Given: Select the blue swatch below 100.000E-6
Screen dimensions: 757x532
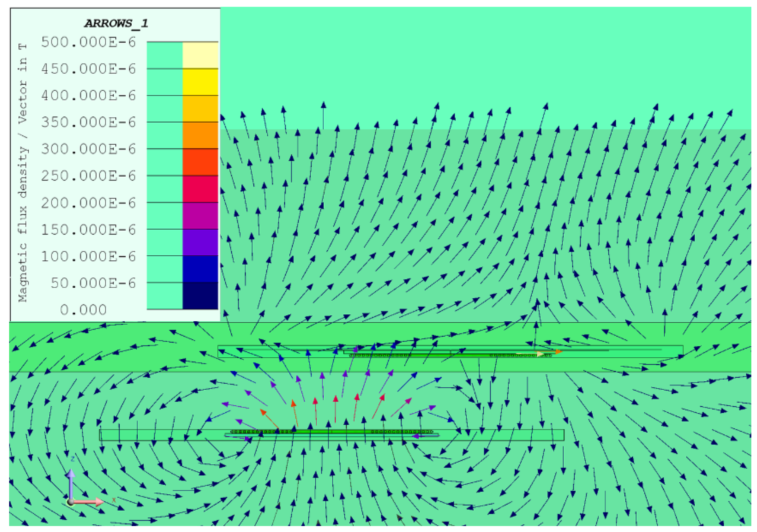Looking at the screenshot, I should [x=200, y=269].
